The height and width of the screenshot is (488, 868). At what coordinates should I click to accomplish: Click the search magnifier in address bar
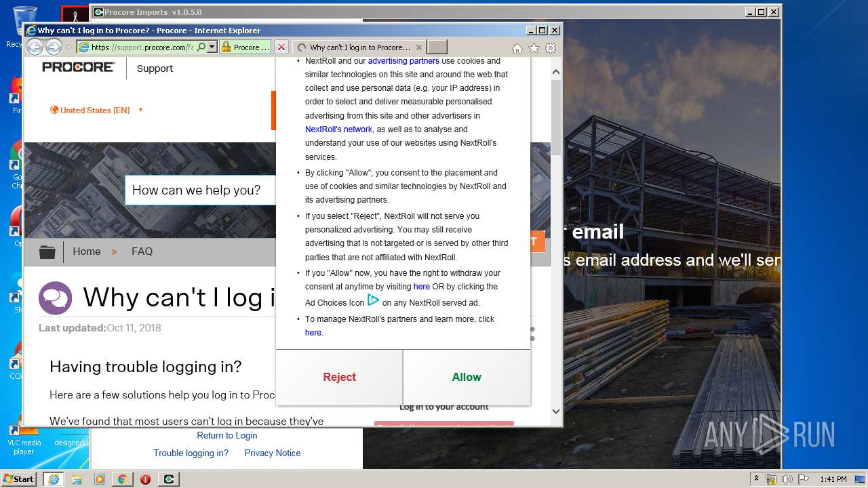(x=201, y=47)
